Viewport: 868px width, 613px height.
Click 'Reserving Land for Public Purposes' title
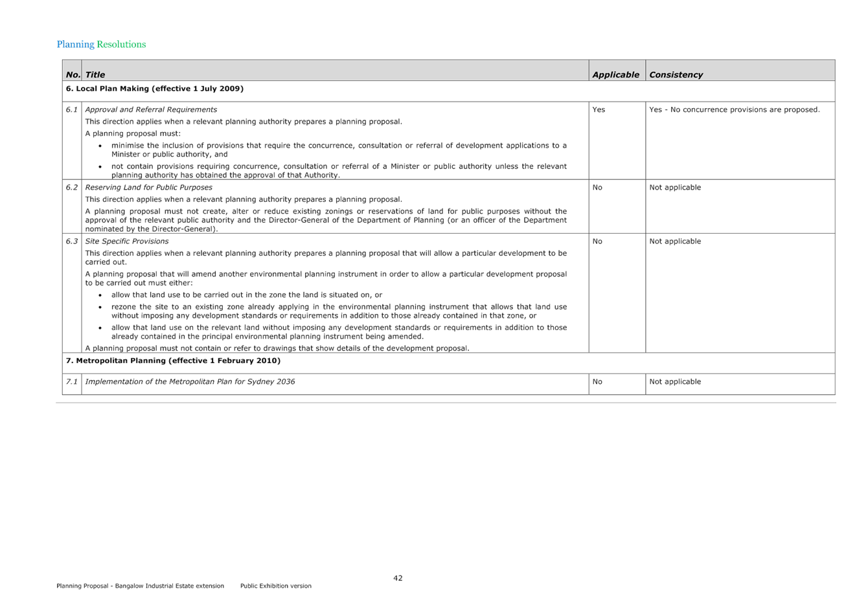[148, 187]
